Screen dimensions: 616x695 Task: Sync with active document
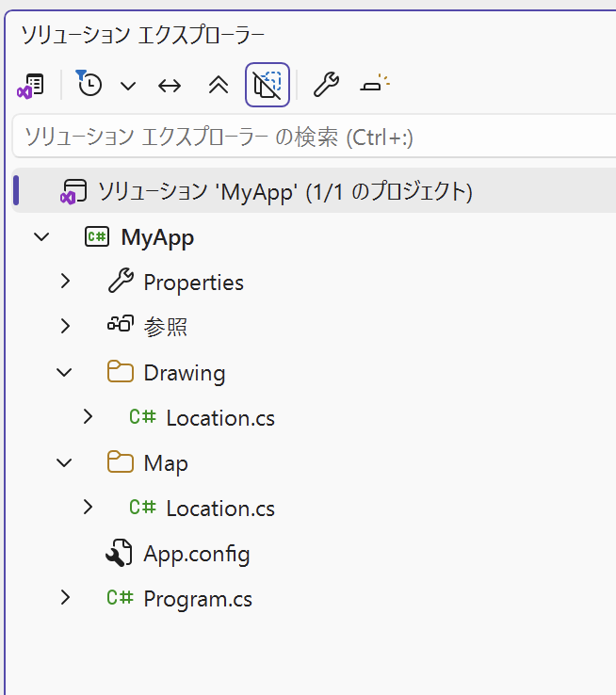pos(170,86)
